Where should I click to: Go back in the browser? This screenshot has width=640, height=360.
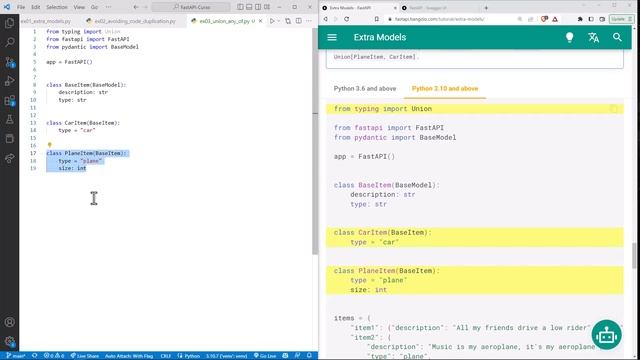[325, 19]
